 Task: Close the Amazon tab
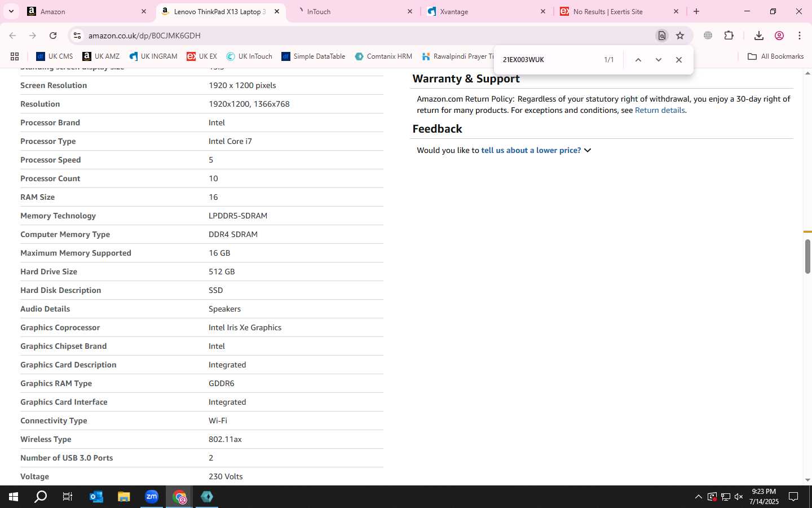(x=144, y=11)
